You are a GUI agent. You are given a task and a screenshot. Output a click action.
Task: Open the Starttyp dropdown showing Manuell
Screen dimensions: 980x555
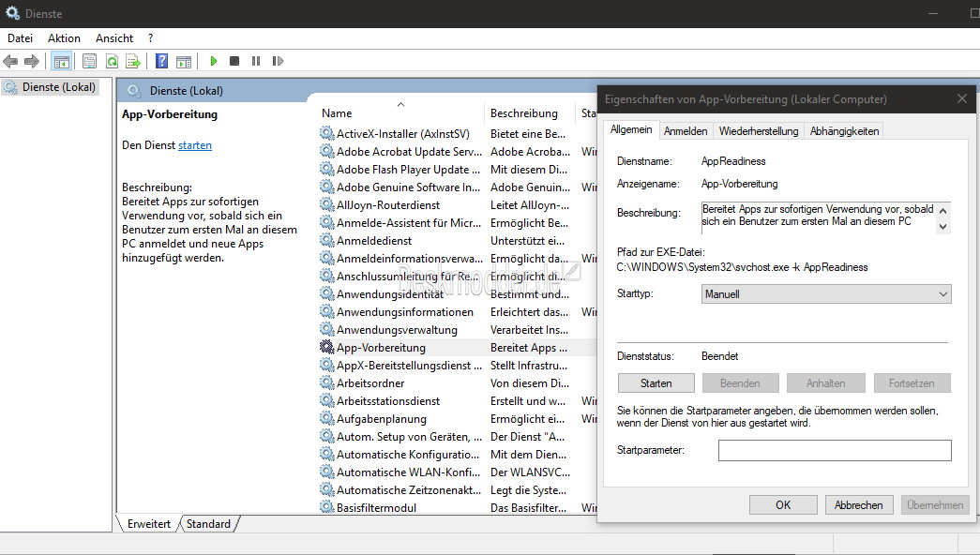[x=826, y=293]
